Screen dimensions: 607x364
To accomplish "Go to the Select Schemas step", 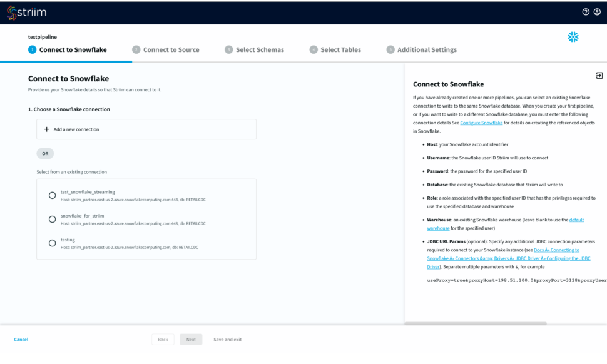I will [259, 50].
